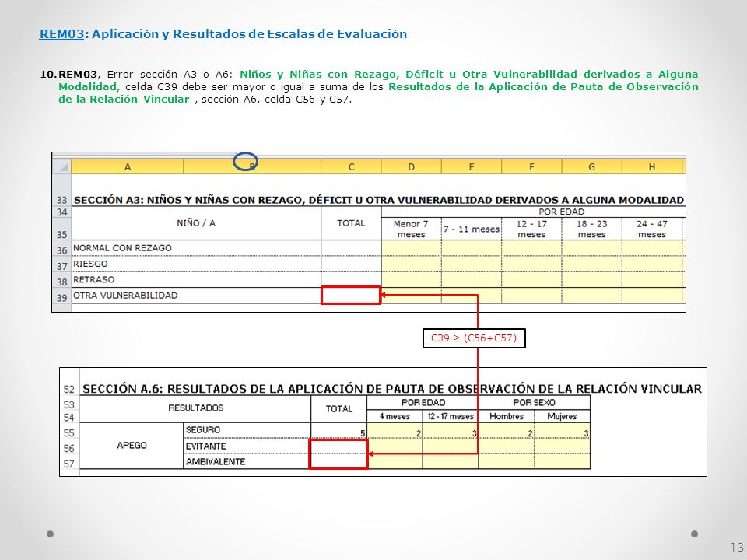The height and width of the screenshot is (560, 747).
Task: Select row 39 header
Action: click(62, 297)
